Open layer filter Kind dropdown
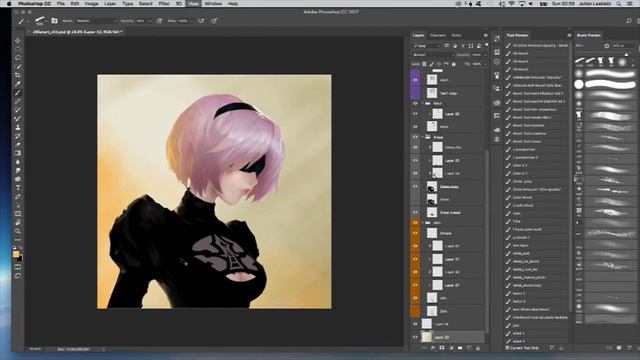Image resolution: width=640 pixels, height=360 pixels. 427,46
